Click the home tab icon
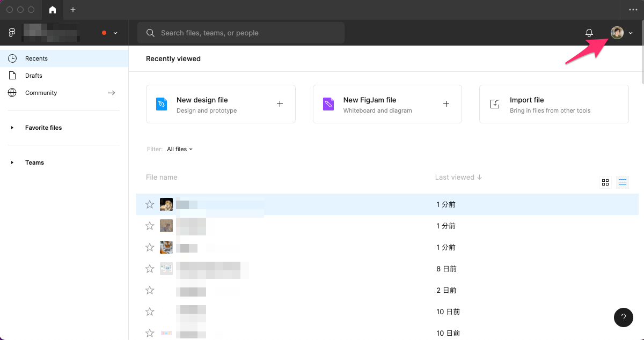Image resolution: width=644 pixels, height=340 pixels. 52,10
